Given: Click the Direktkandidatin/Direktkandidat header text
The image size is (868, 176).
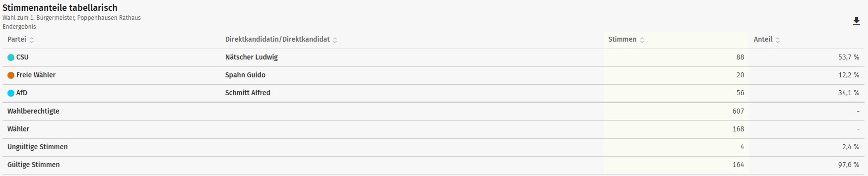Looking at the screenshot, I should point(277,39).
